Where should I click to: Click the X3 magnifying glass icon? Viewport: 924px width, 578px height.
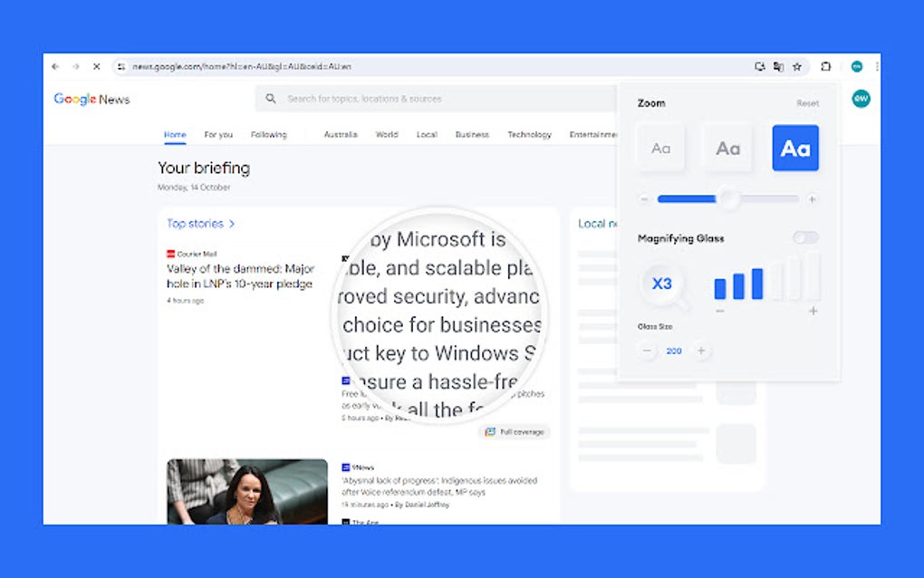(x=660, y=284)
